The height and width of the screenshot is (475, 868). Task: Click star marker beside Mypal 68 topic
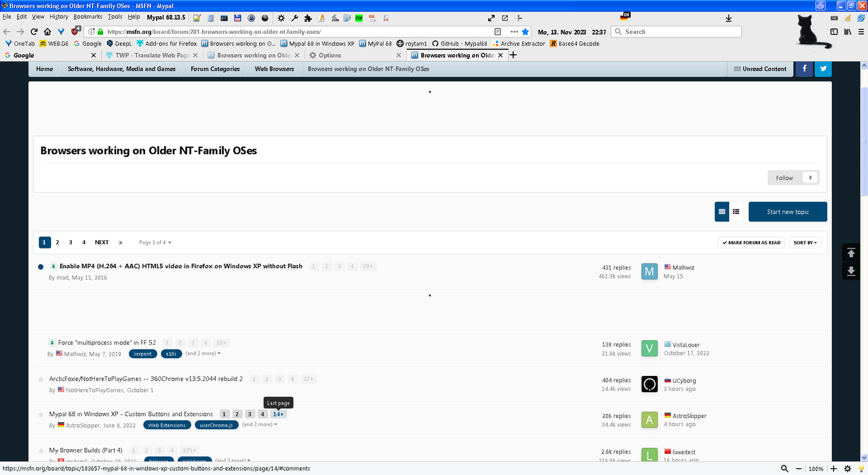[x=41, y=414]
